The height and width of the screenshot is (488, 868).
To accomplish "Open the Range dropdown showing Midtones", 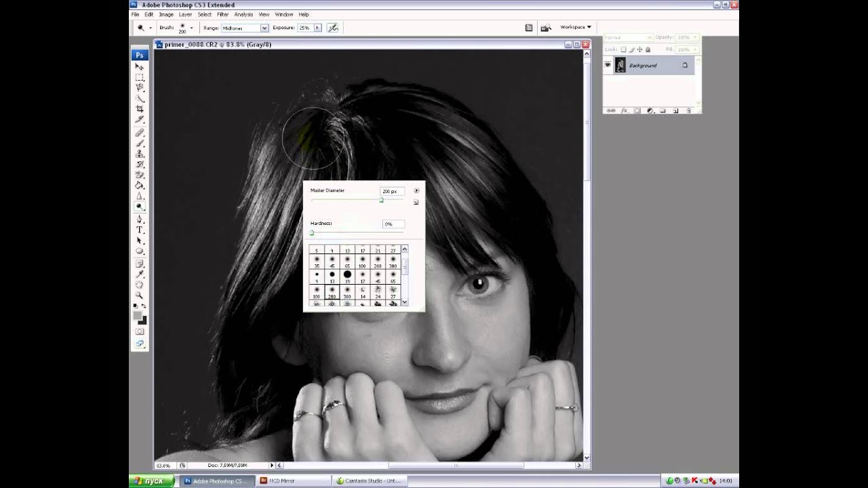I will [245, 28].
